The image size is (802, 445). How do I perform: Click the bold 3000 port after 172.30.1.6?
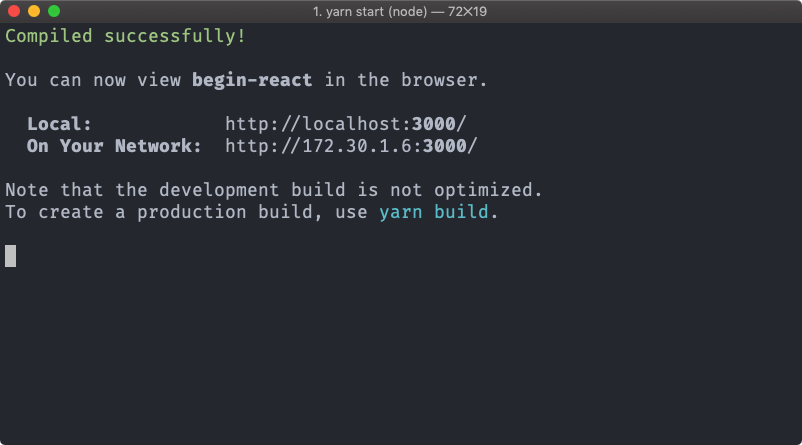(445, 146)
